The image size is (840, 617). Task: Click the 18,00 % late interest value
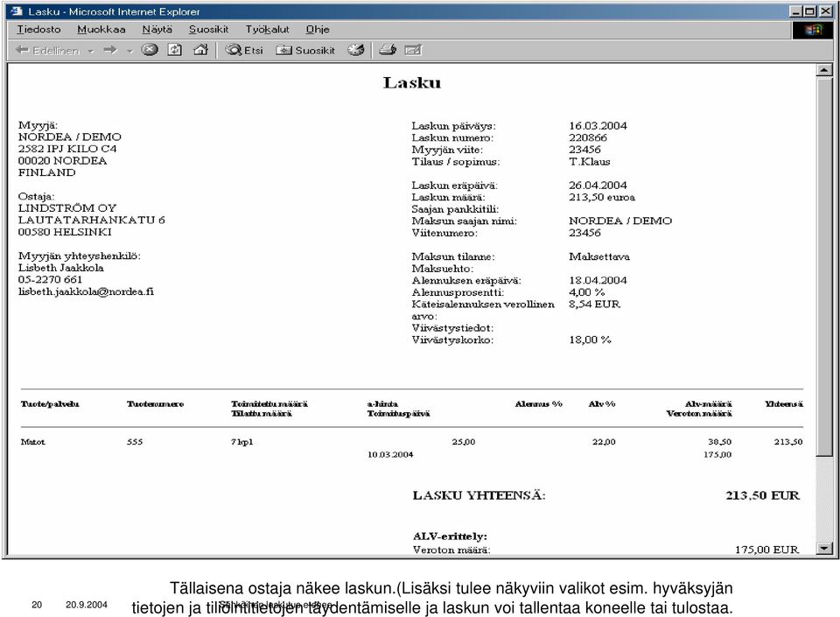590,340
